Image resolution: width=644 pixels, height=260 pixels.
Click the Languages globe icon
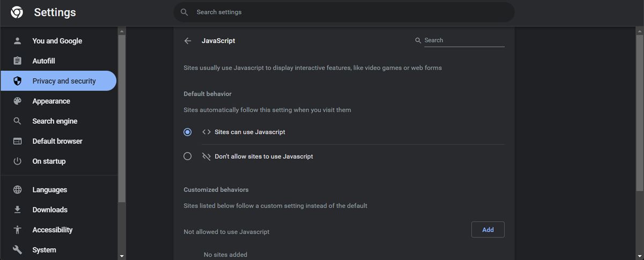(x=17, y=190)
